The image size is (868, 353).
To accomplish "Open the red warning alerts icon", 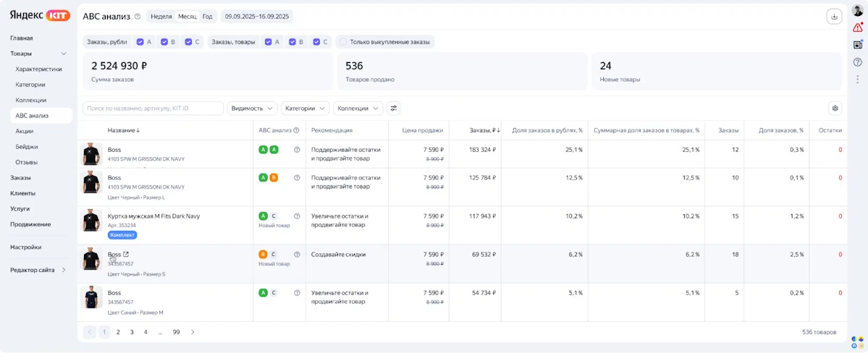I will (857, 27).
